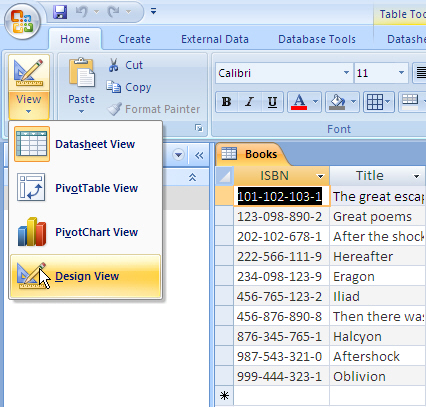Choose PivotChart View in the menu

click(x=85, y=232)
